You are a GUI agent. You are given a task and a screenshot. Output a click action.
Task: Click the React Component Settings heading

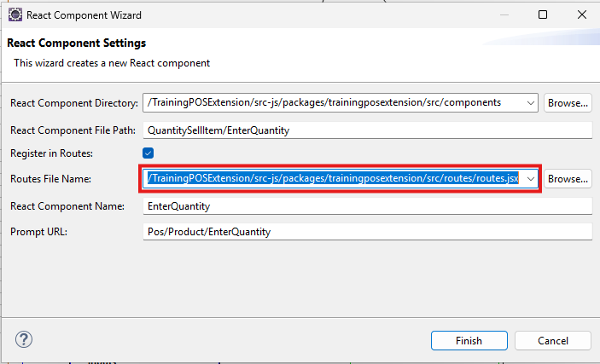point(76,43)
